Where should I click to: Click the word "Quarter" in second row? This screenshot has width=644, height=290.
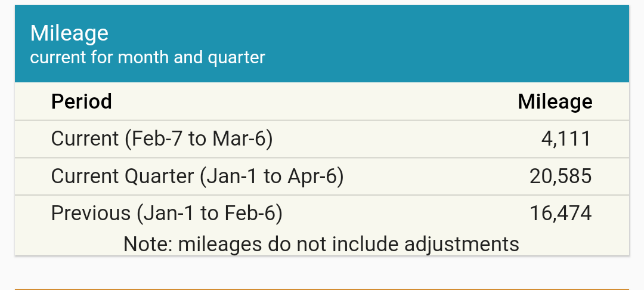(x=158, y=177)
